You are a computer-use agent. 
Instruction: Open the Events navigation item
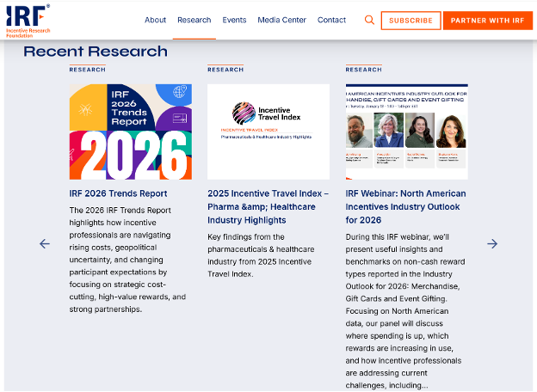point(234,20)
